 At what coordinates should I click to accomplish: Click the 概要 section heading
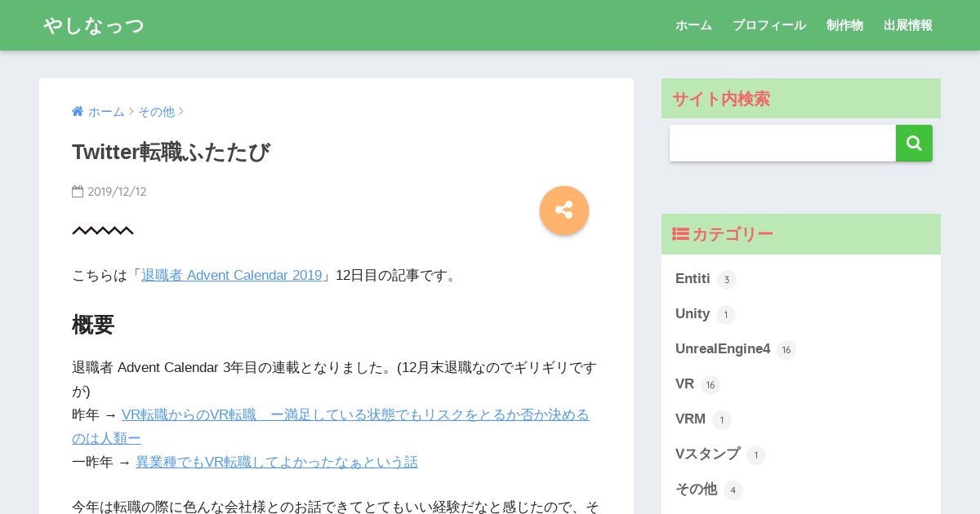(93, 325)
